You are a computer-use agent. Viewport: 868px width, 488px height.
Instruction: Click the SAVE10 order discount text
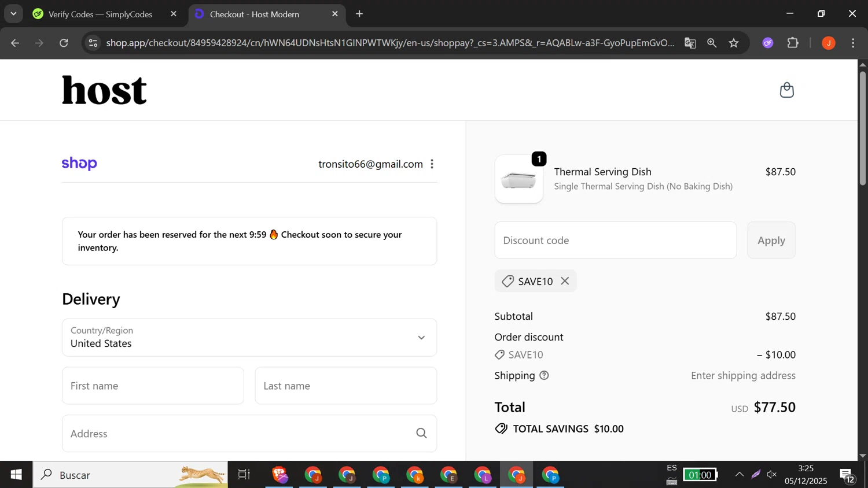click(x=525, y=354)
